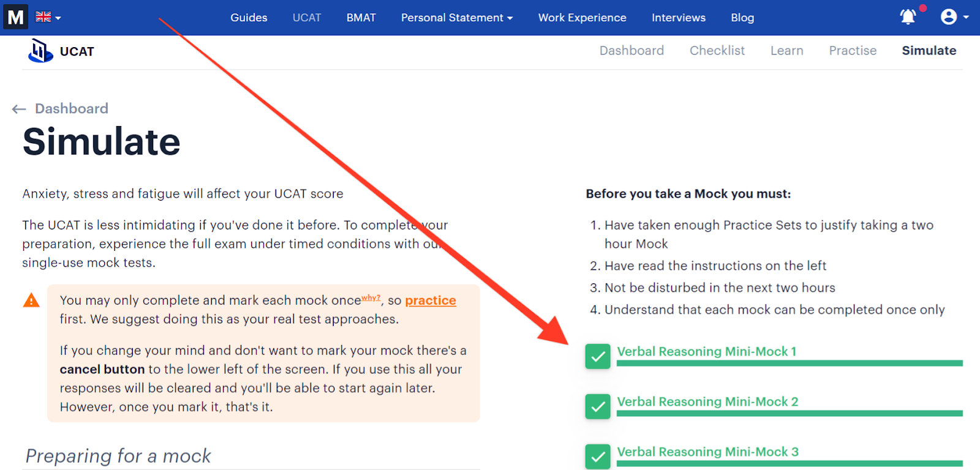The image size is (980, 470).
Task: Click the Mini-Mock 1 progress bar
Action: click(790, 364)
